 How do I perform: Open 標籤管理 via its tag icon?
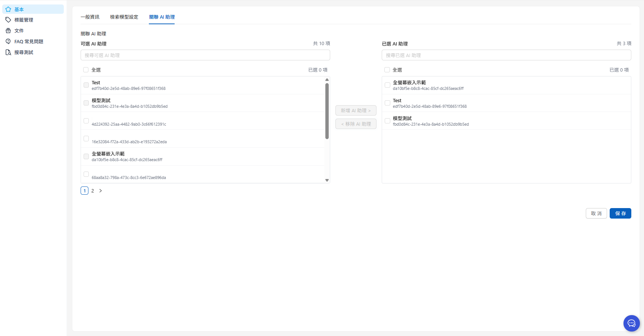pyautogui.click(x=8, y=20)
